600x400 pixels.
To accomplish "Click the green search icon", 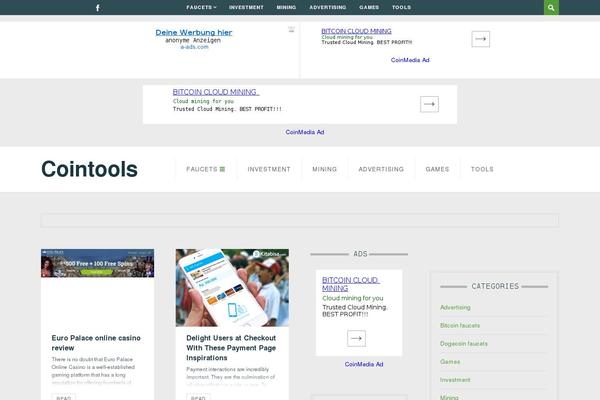I will tap(551, 8).
